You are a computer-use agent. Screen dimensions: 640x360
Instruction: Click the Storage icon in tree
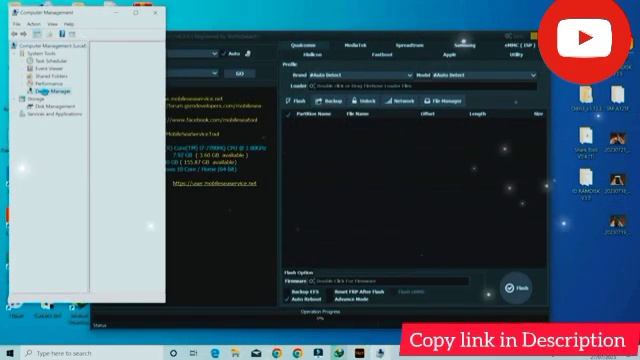(x=22, y=99)
